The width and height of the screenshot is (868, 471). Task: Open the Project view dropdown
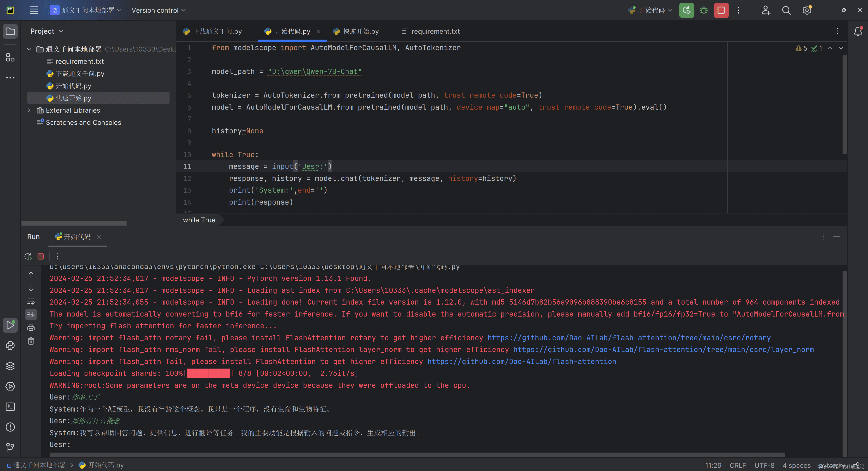click(x=47, y=31)
